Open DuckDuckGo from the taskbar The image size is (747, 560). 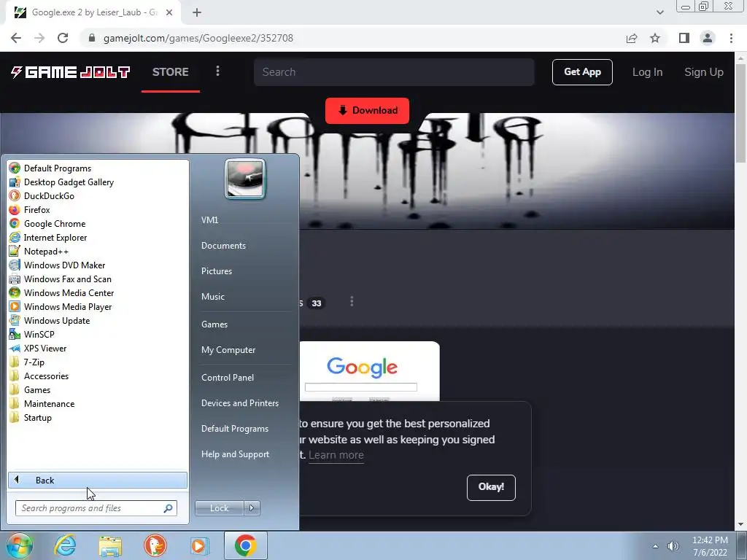point(155,545)
